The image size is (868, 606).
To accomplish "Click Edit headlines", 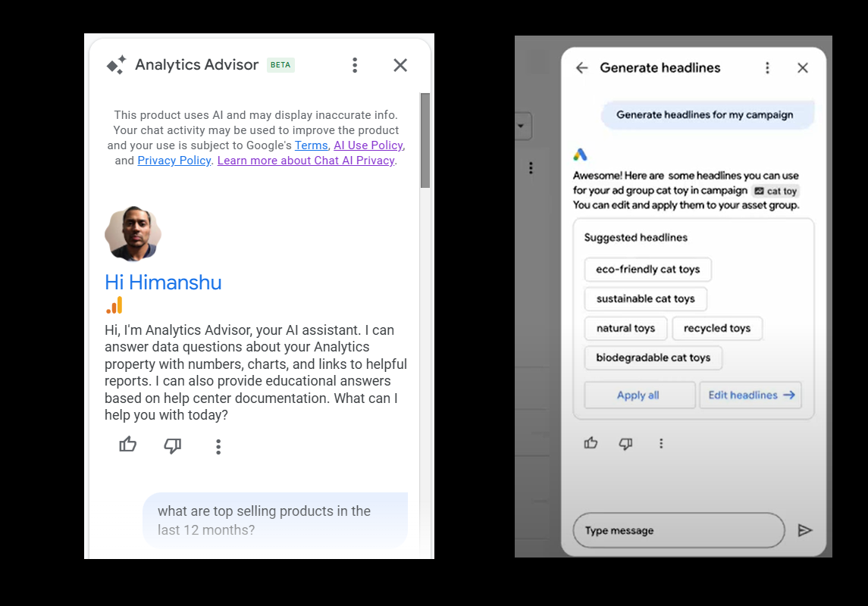I will (750, 395).
